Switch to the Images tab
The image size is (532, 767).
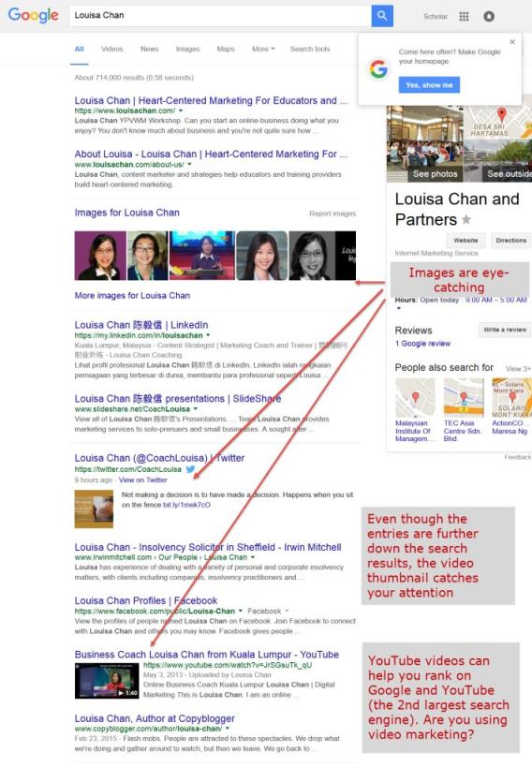tap(187, 49)
